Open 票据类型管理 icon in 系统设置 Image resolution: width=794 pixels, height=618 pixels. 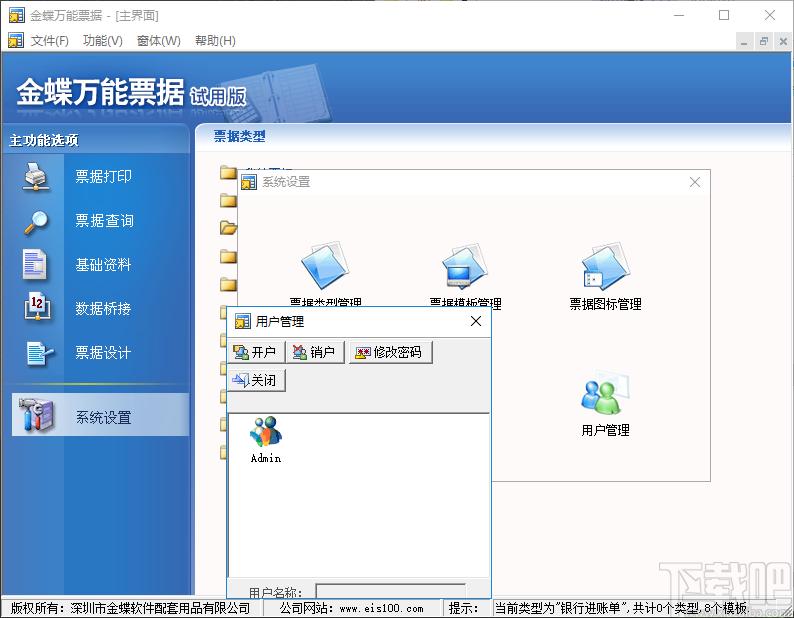click(x=325, y=267)
